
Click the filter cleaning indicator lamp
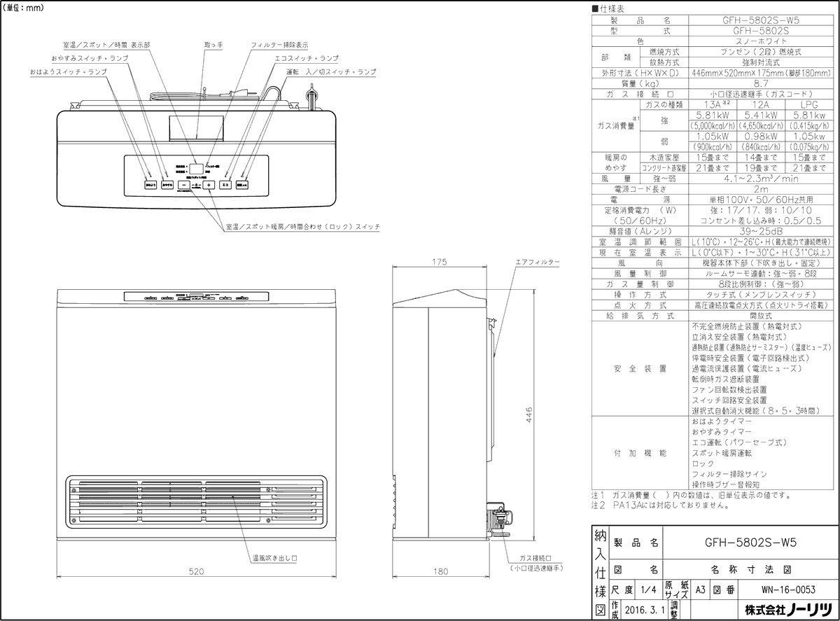(x=211, y=167)
